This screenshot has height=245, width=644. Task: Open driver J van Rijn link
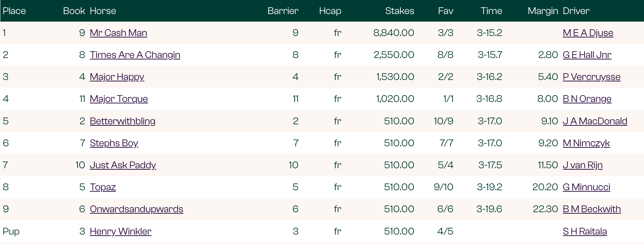(582, 165)
